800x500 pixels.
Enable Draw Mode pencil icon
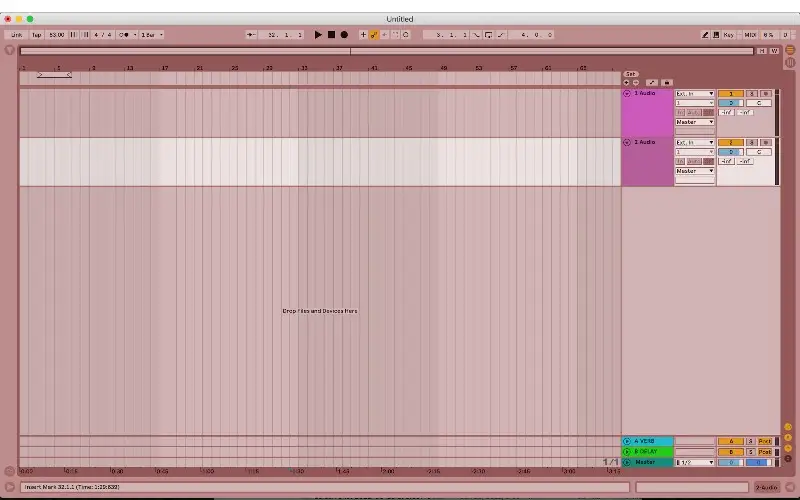coord(705,35)
